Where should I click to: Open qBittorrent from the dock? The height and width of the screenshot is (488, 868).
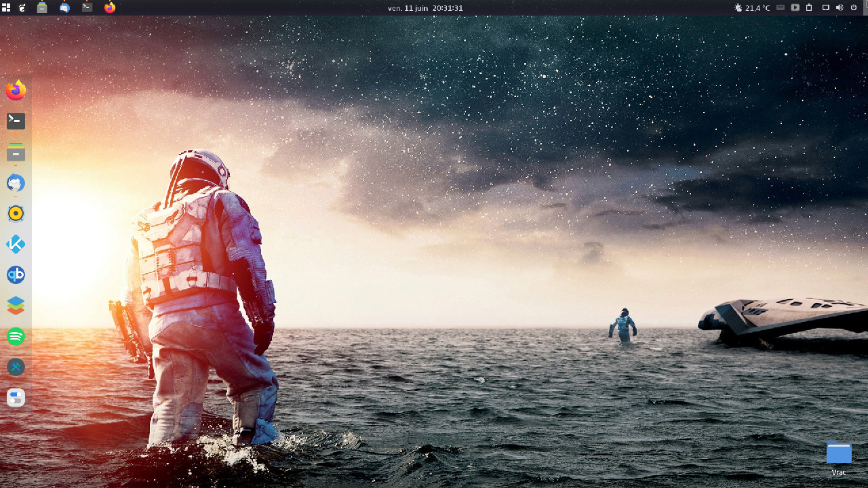(x=16, y=274)
